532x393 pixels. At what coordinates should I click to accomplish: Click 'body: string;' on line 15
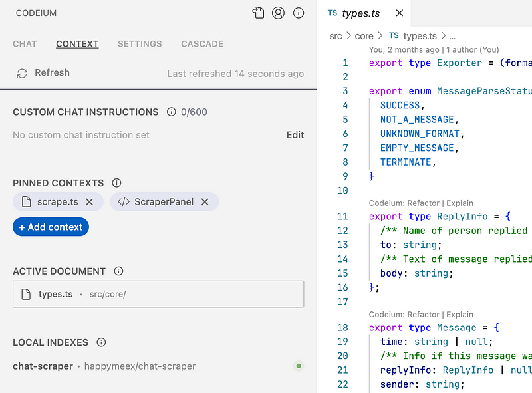click(417, 273)
